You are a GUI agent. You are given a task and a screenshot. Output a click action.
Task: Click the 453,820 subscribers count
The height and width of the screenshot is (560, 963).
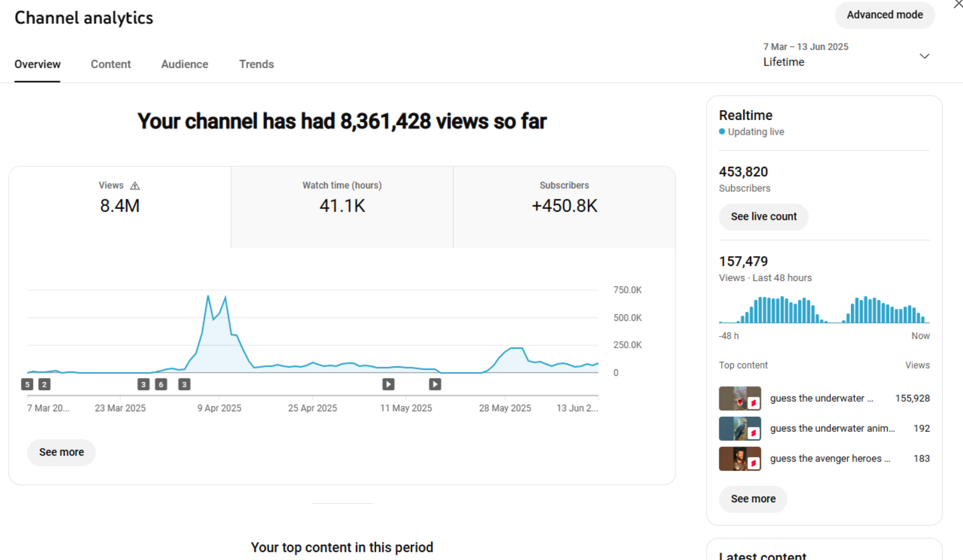pos(743,172)
